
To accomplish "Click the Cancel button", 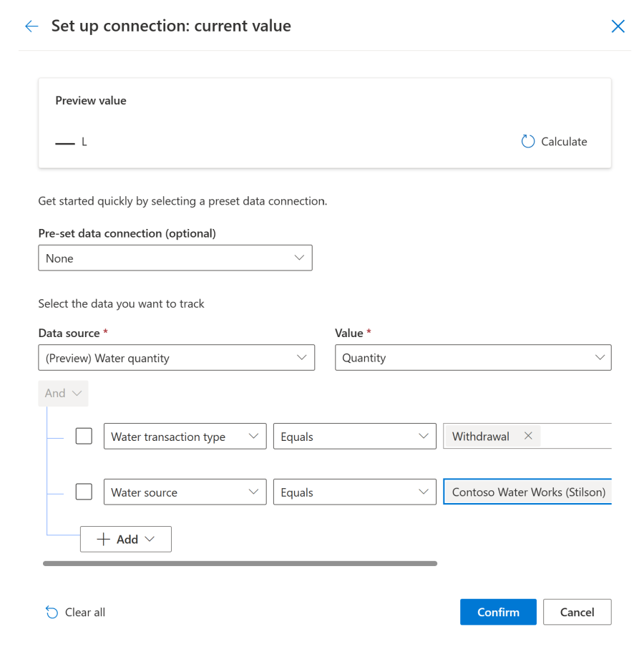I will point(577,612).
